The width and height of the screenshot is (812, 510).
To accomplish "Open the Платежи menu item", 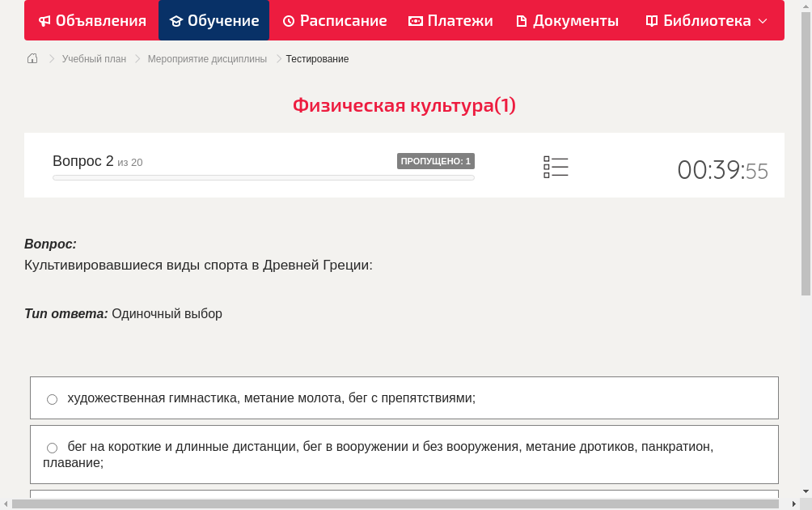I will coord(450,20).
